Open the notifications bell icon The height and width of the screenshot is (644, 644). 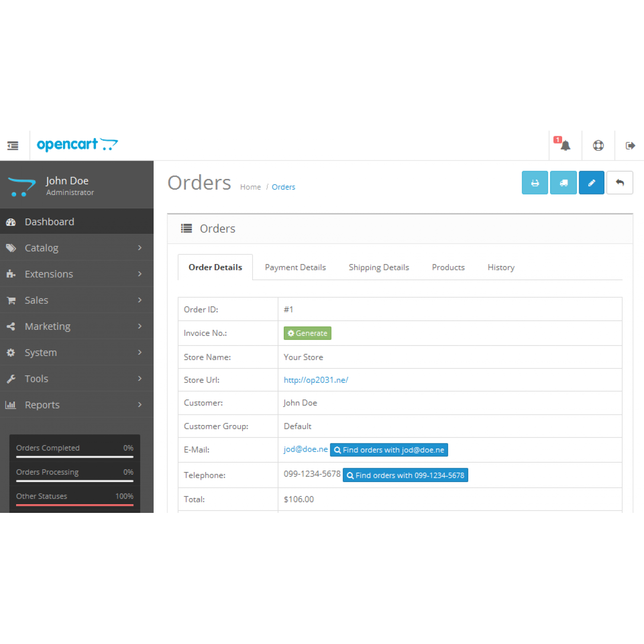(x=565, y=145)
